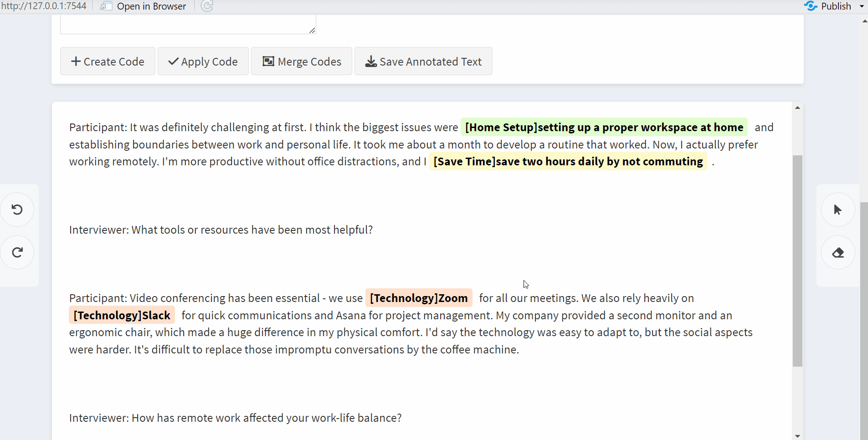The image size is (868, 440).
Task: Expand the Publish dropdown arrow
Action: pos(862,6)
